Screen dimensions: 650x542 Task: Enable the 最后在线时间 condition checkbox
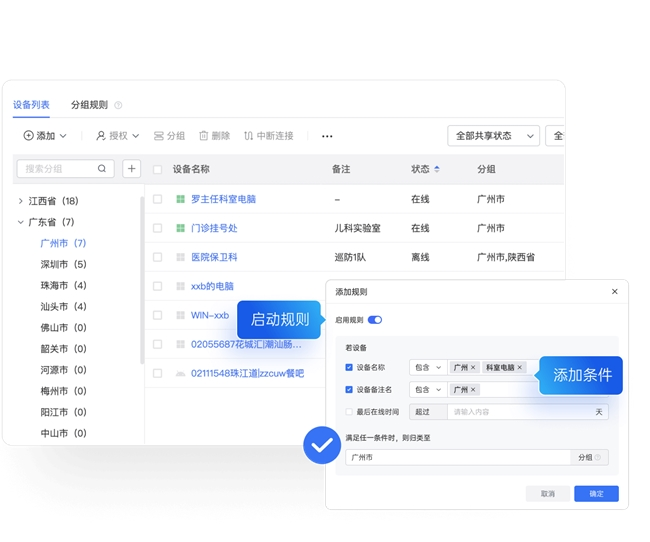tap(349, 412)
